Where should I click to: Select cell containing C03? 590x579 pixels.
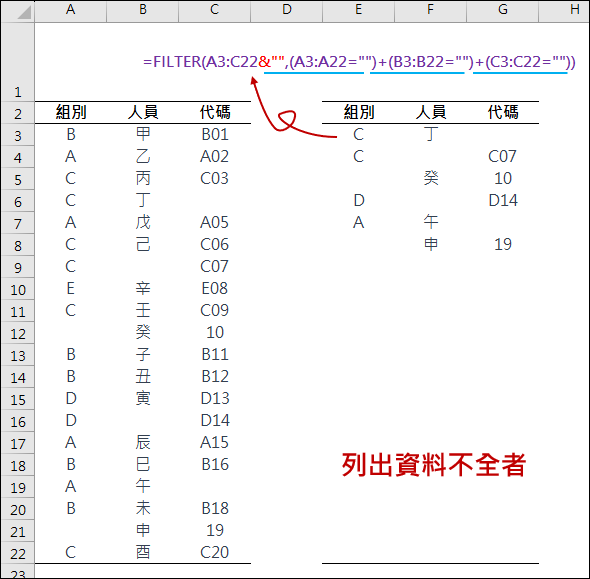(214, 178)
